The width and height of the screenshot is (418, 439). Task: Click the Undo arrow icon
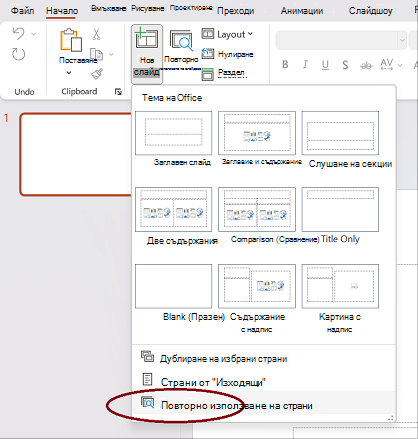18,33
